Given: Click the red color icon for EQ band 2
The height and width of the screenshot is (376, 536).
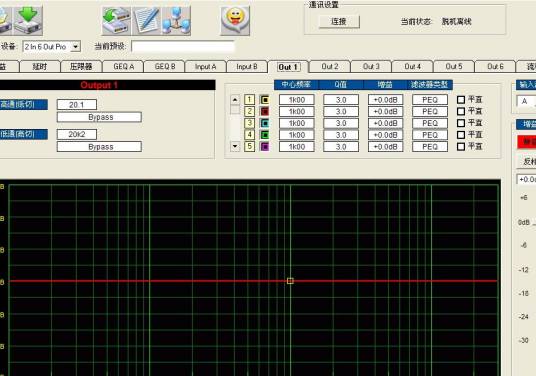Looking at the screenshot, I should (264, 111).
